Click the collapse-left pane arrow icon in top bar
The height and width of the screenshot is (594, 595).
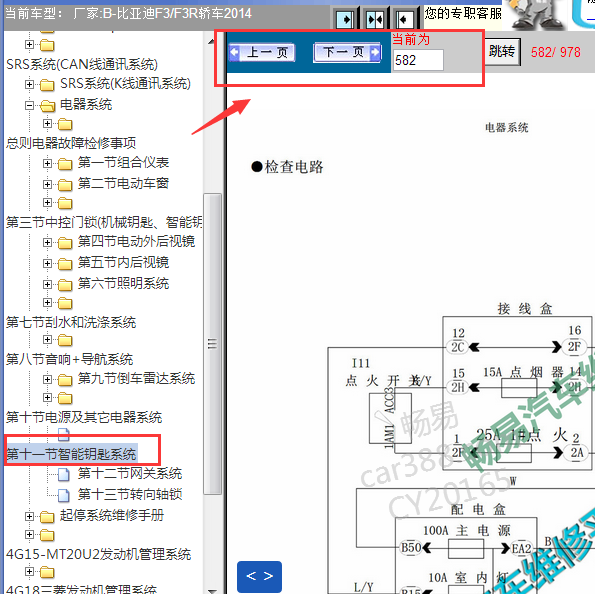click(405, 19)
